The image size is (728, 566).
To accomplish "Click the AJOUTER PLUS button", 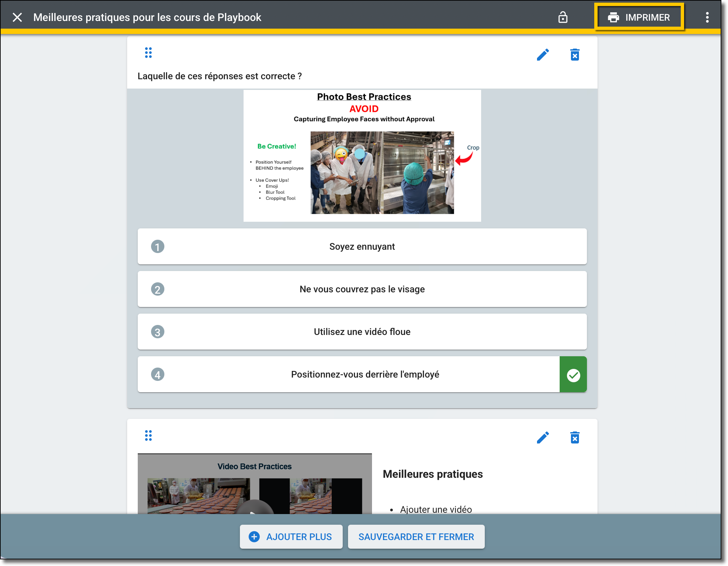I will click(x=291, y=537).
